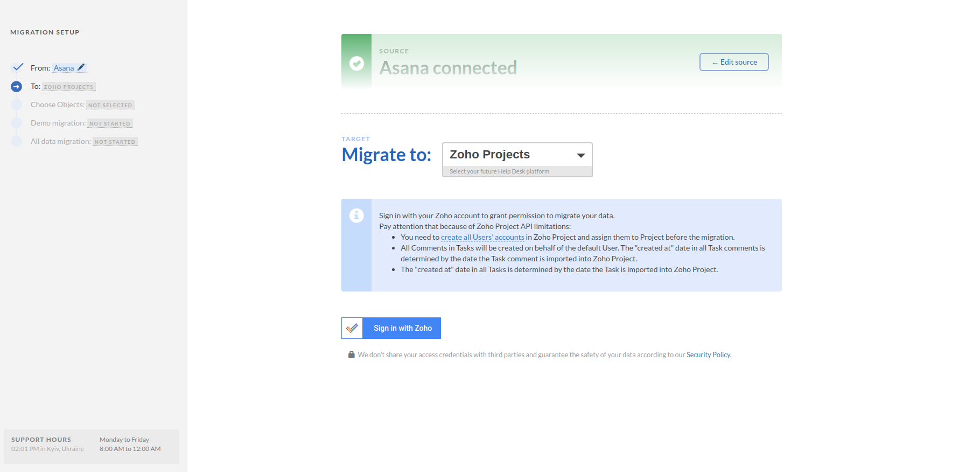This screenshot has height=472, width=980.
Task: Click the Demo migration step circle
Action: (17, 123)
